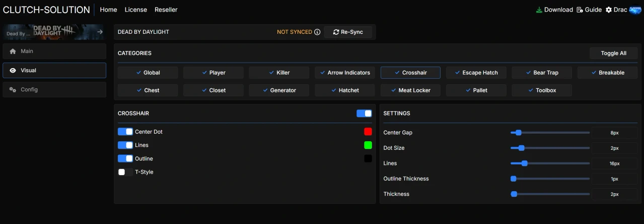Turn off the main Crosshair master switch
The image size is (644, 224).
pos(364,114)
